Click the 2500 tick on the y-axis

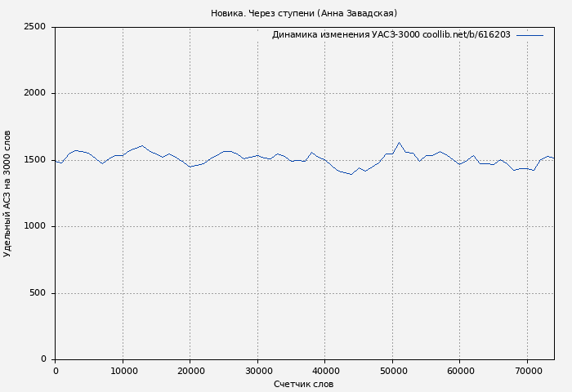34,27
